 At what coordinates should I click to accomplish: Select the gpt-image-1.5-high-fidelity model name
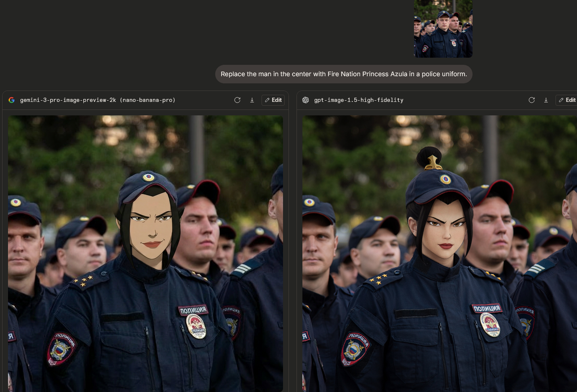point(359,100)
